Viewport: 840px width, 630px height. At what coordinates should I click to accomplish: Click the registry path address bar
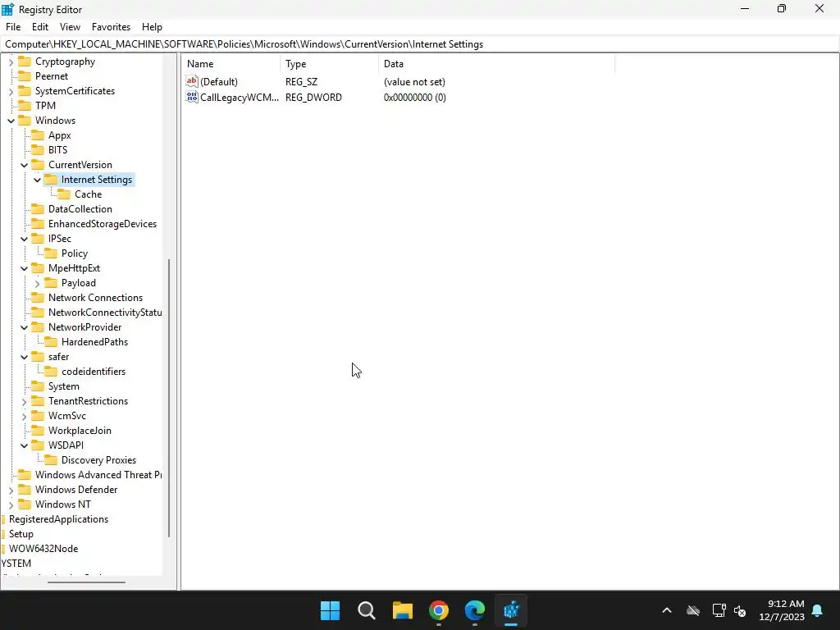(420, 44)
